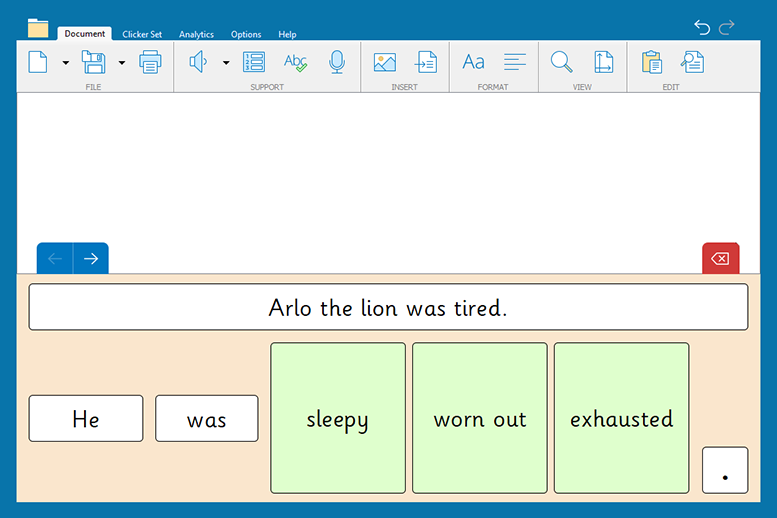The width and height of the screenshot is (777, 518).
Task: Click the Speaker speech icon
Action: pos(198,62)
